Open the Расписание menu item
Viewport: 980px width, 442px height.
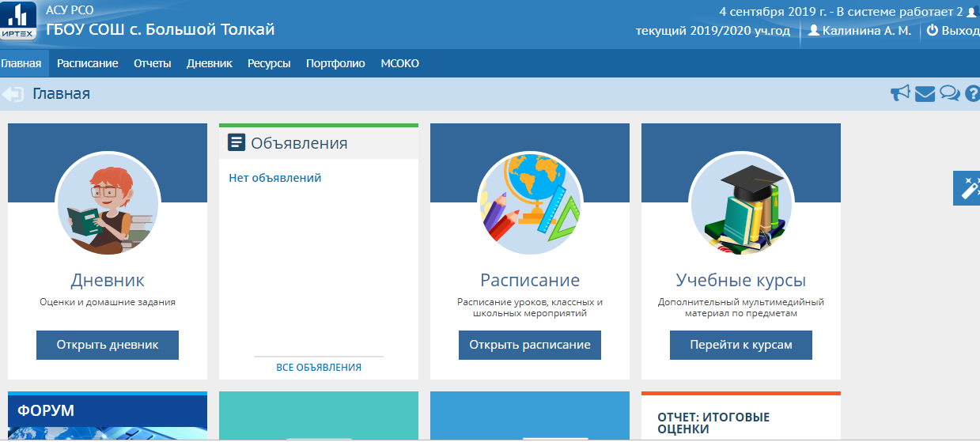[88, 63]
